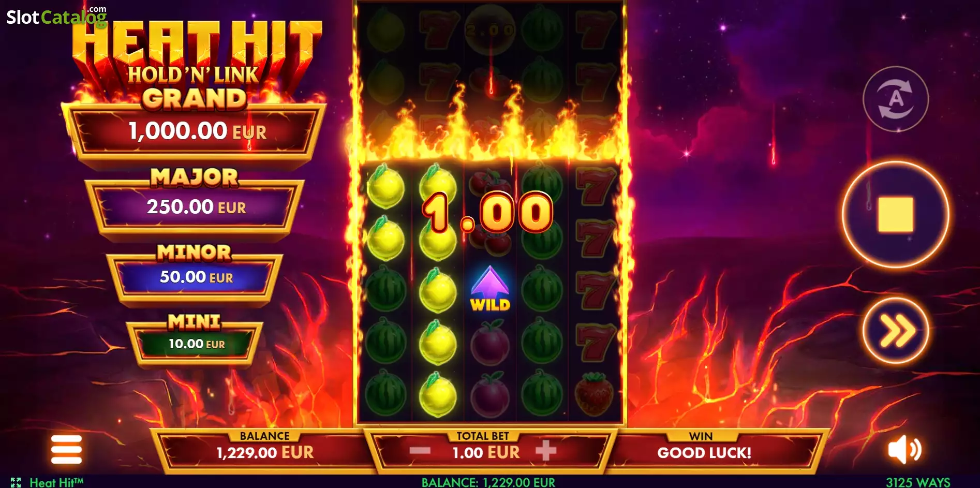
Task: Click the Win Good Luck panel
Action: [x=704, y=448]
